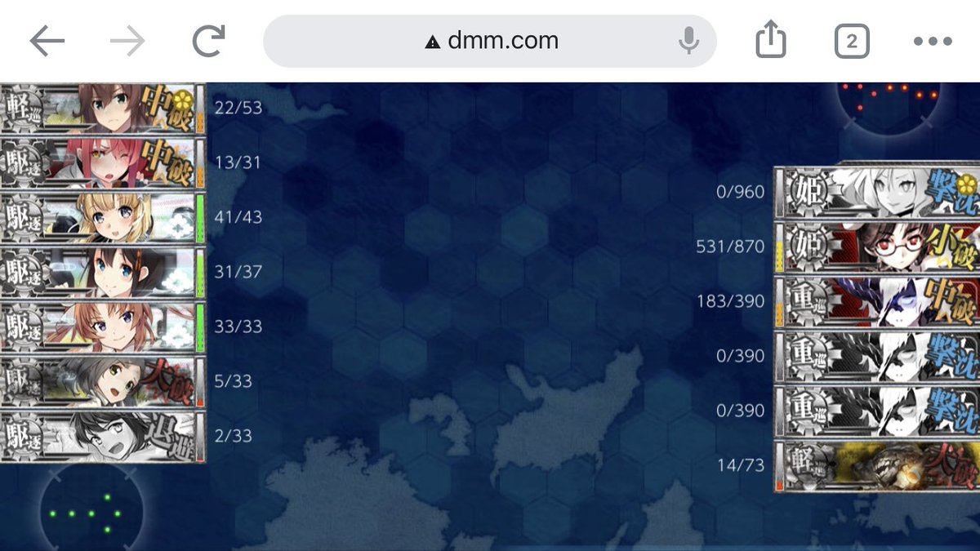
Task: Click the HP text 13/31
Action: [238, 162]
